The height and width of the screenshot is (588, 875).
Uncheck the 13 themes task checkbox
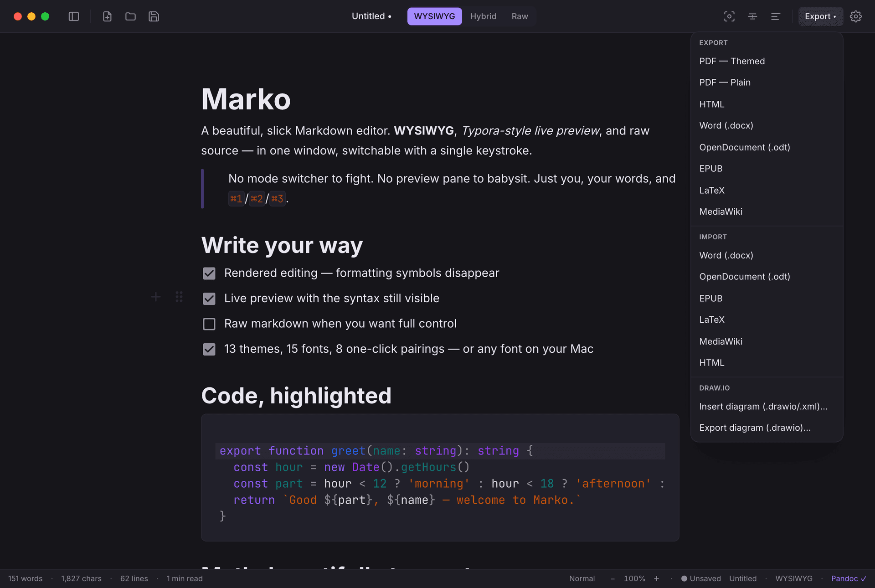pyautogui.click(x=209, y=349)
